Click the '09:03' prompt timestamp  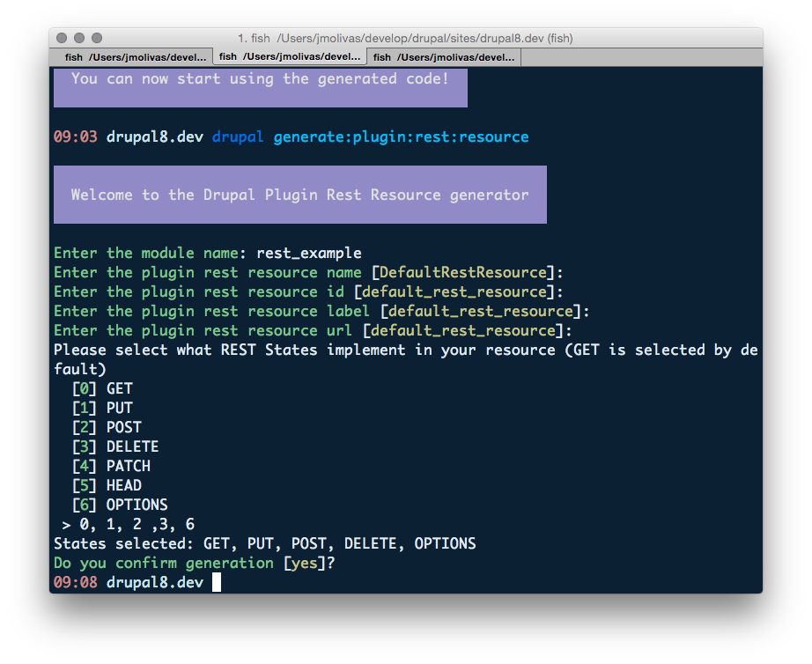pos(76,137)
